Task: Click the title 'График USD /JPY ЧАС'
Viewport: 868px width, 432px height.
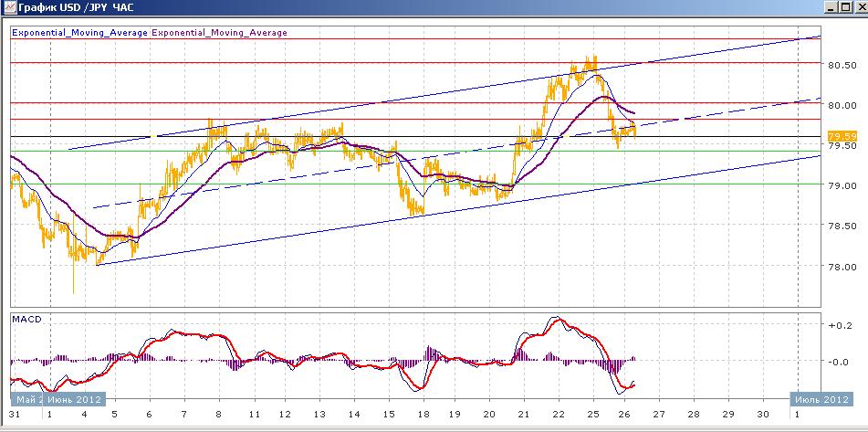Action: click(76, 7)
